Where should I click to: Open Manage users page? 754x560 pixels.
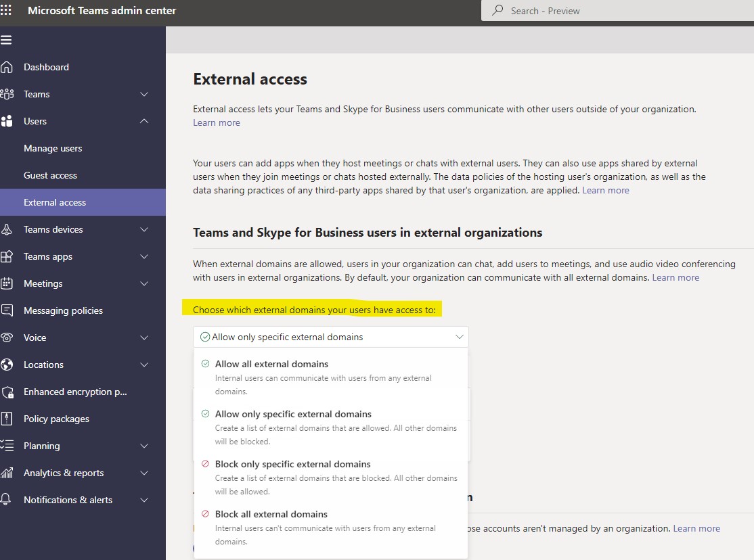click(83, 149)
